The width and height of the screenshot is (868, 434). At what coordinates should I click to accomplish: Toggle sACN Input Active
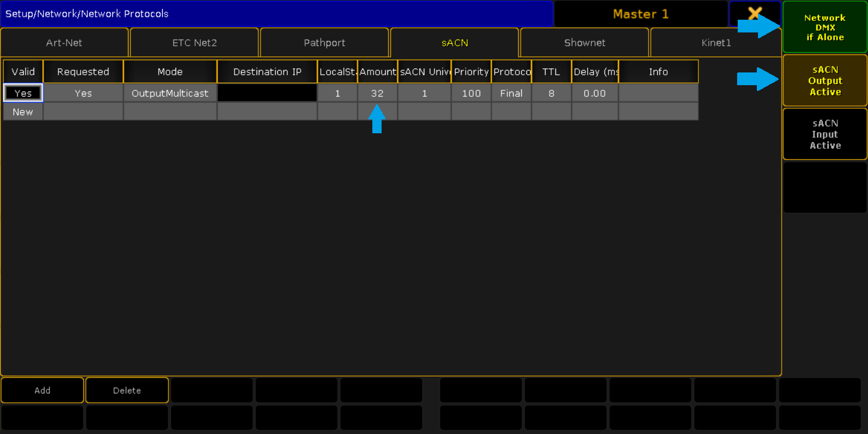825,134
